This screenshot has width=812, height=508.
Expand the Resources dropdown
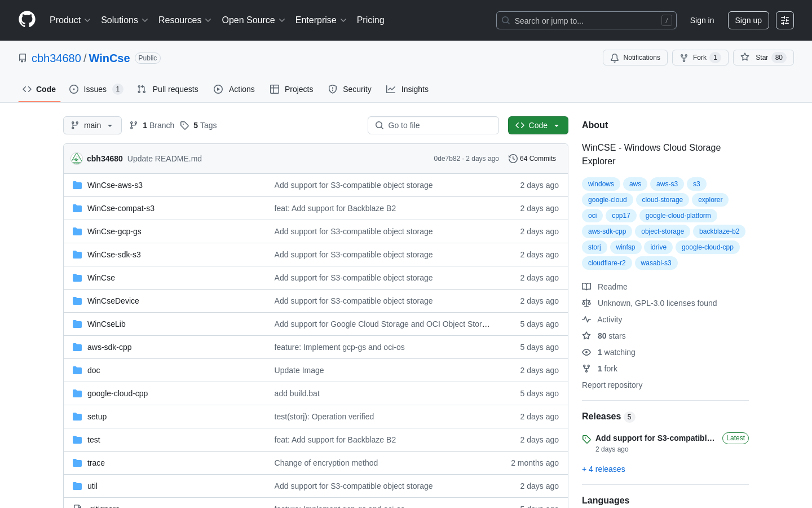(185, 20)
